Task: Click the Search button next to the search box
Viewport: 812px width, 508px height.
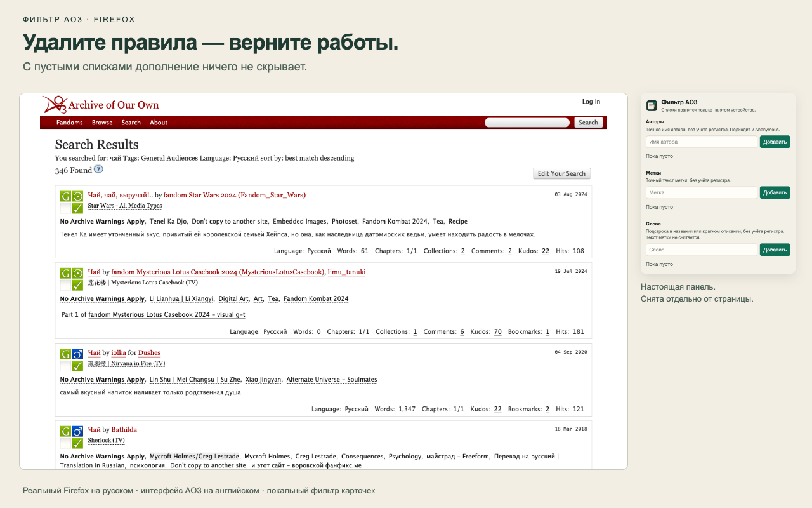Action: (588, 123)
